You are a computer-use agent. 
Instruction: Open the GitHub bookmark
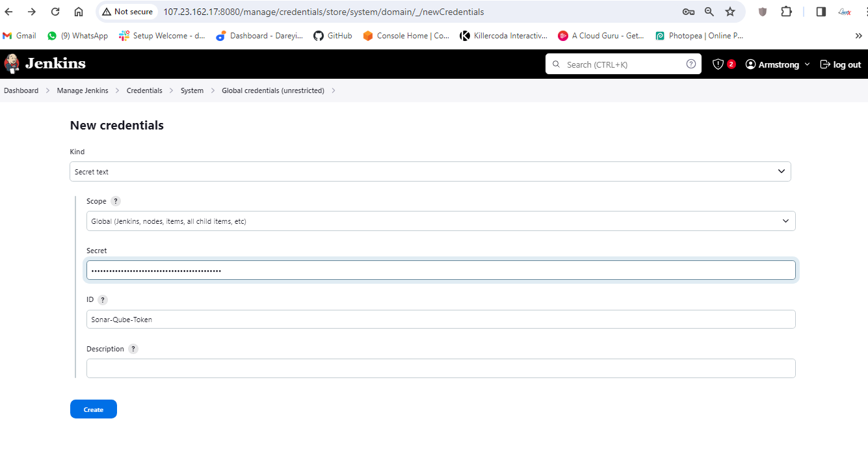333,36
